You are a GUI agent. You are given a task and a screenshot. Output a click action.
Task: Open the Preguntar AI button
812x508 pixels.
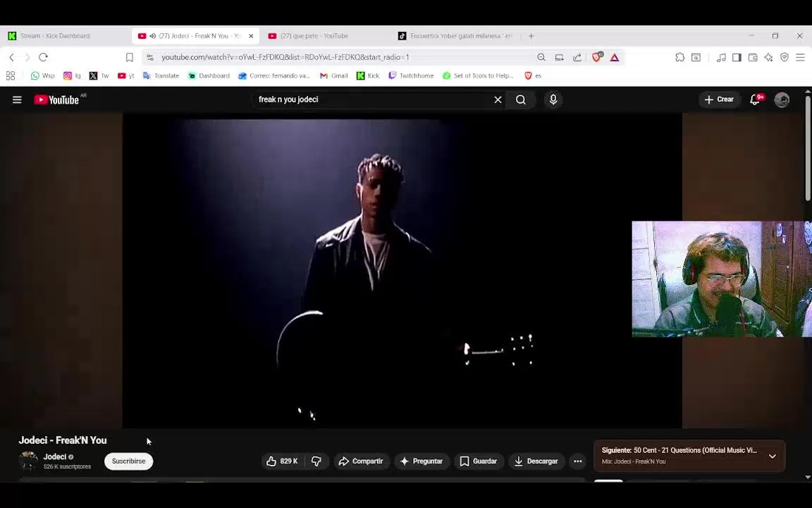coord(422,461)
